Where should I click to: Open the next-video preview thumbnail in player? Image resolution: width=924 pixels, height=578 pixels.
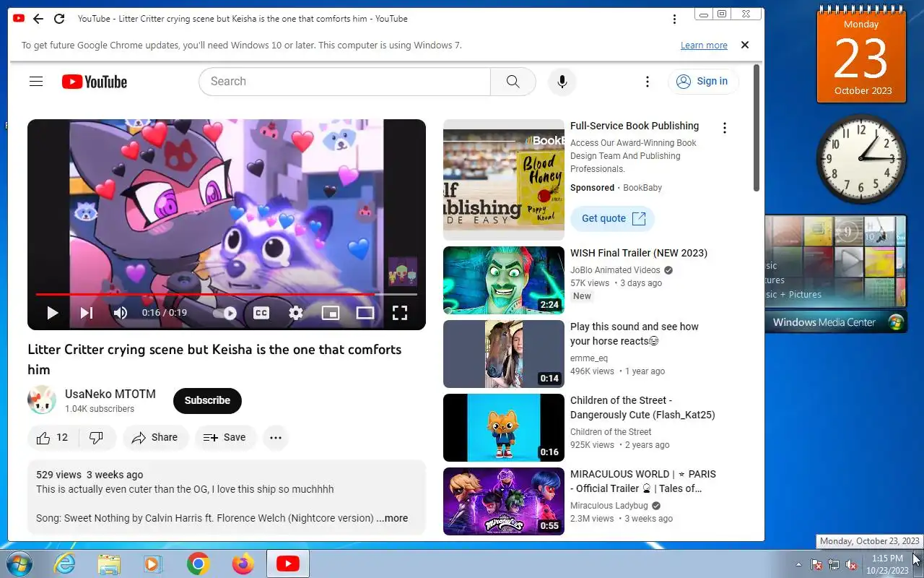pos(403,271)
